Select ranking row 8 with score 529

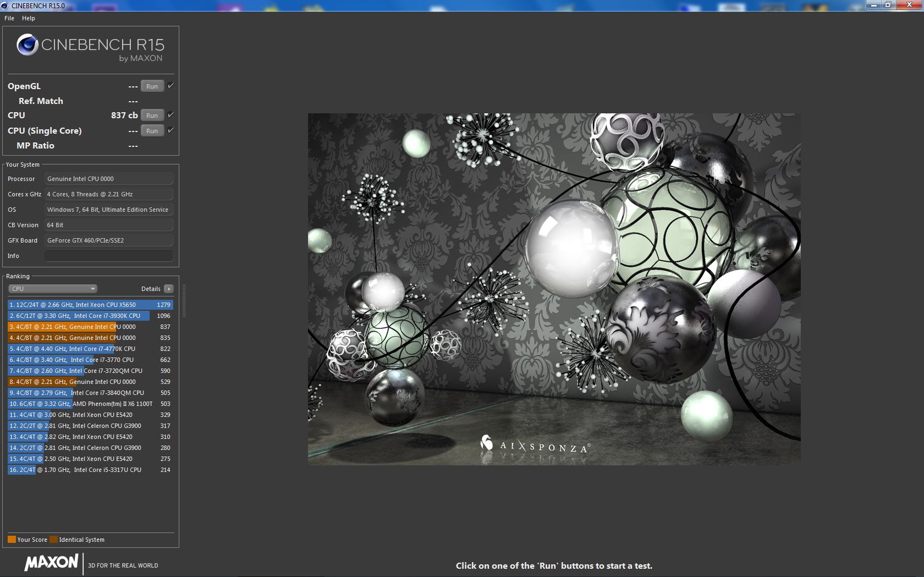(90, 382)
